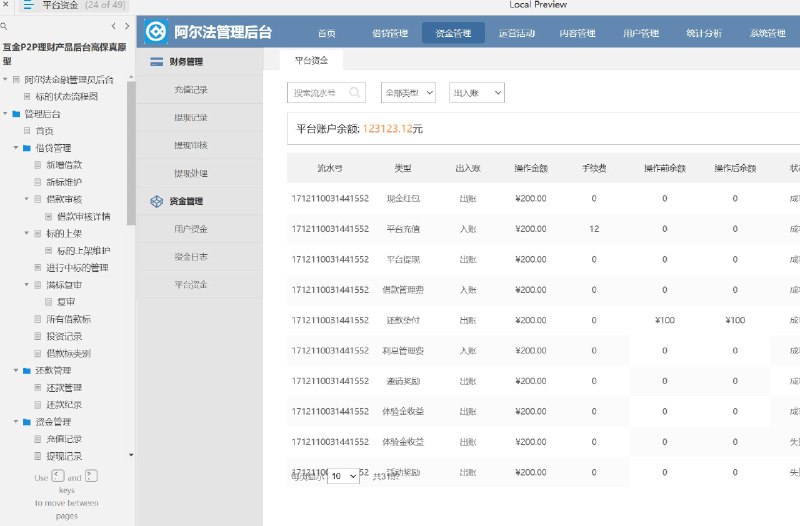This screenshot has width=800, height=526.
Task: Select 复审 page in sitemap tree
Action: pos(66,302)
